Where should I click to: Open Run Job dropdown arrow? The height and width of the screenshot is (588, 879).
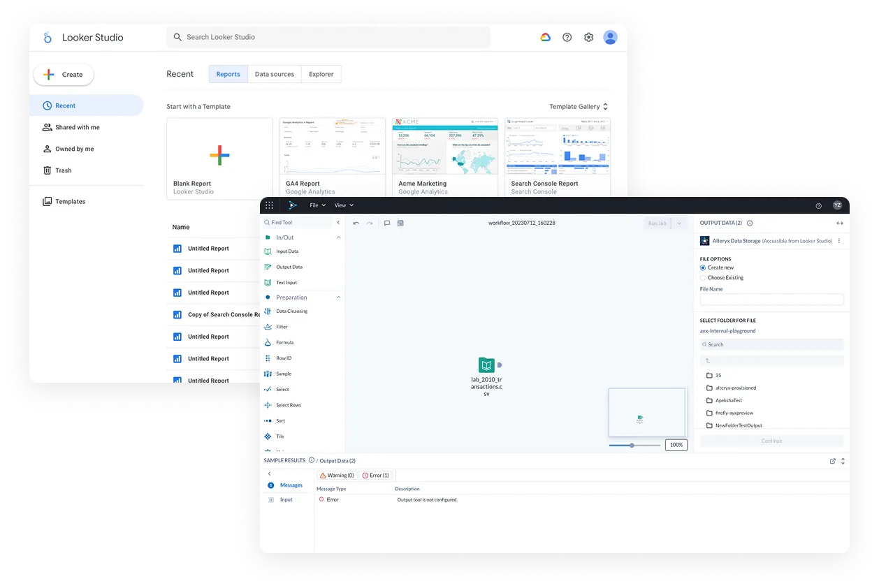[679, 223]
